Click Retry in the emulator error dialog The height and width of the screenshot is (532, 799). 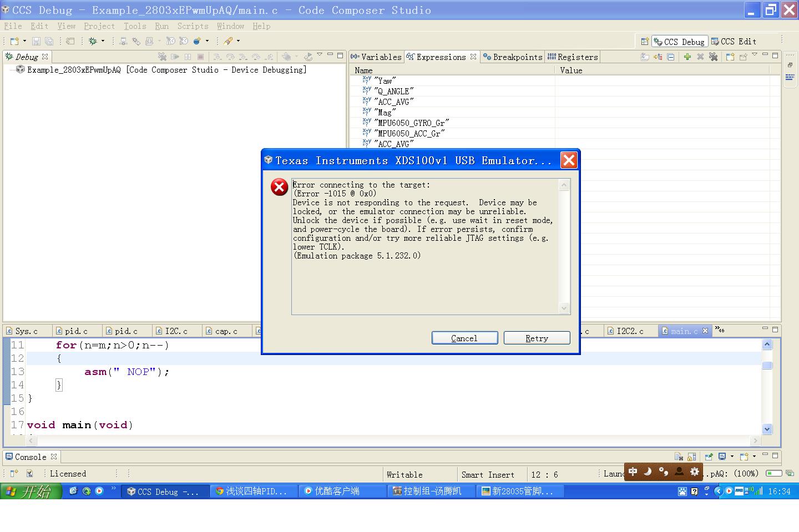point(537,338)
